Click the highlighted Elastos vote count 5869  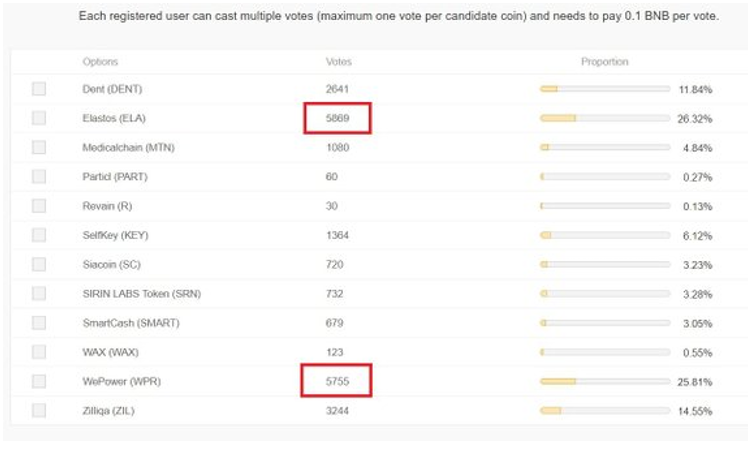click(x=337, y=118)
